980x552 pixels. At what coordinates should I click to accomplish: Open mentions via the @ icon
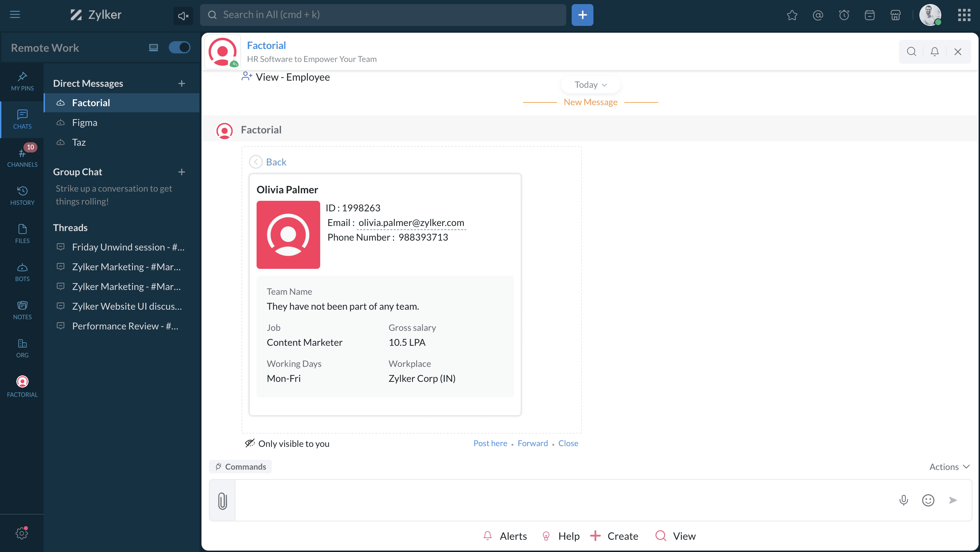tap(818, 15)
